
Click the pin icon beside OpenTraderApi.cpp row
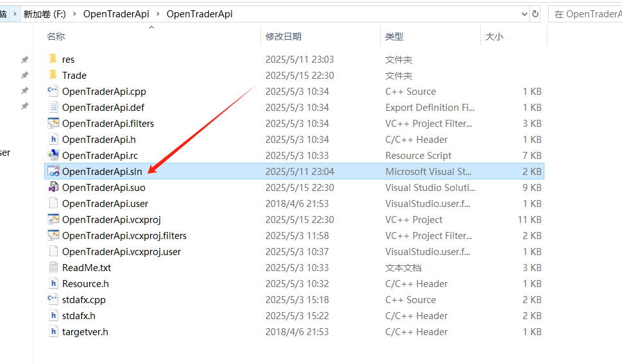(24, 91)
